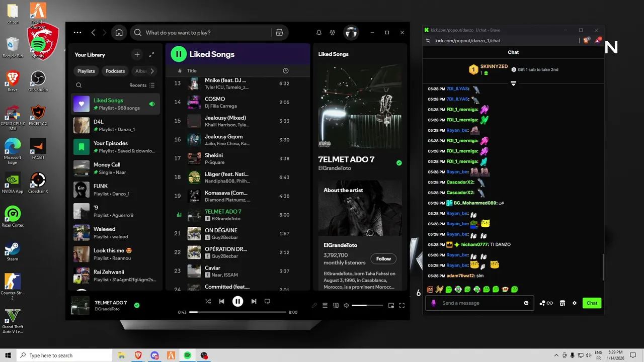Image resolution: width=644 pixels, height=362 pixels.
Task: Pause Liked Songs with the green button
Action: click(x=179, y=54)
